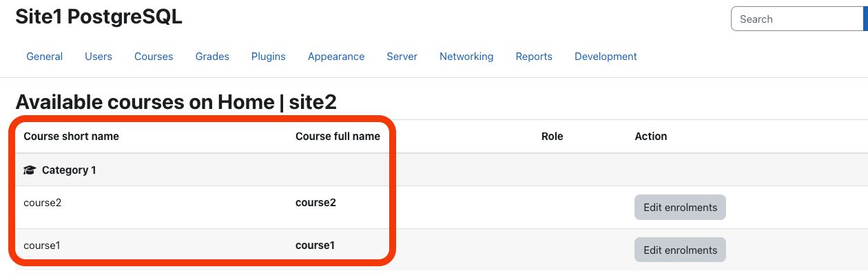Open the Users admin tab

click(x=99, y=57)
